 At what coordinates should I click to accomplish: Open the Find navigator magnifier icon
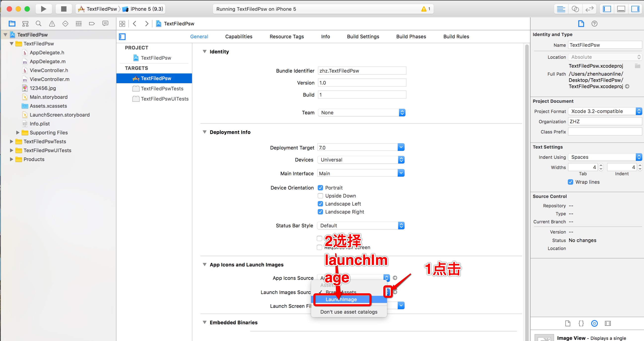38,24
